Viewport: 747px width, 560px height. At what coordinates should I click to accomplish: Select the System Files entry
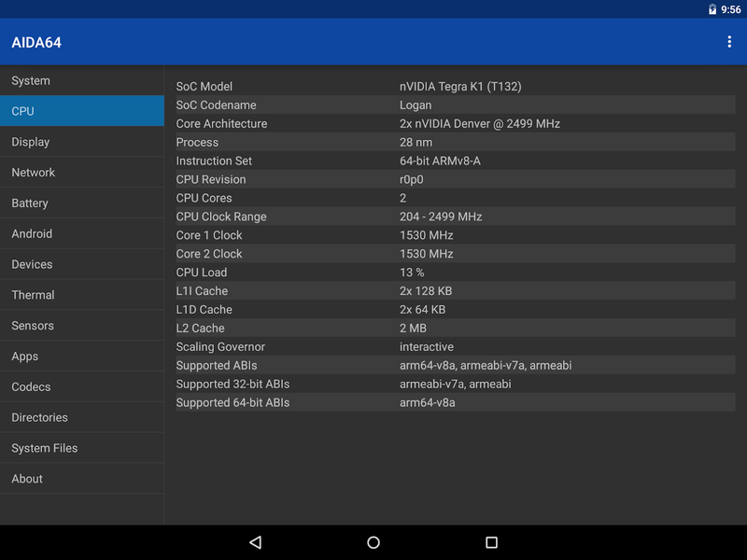[82, 448]
